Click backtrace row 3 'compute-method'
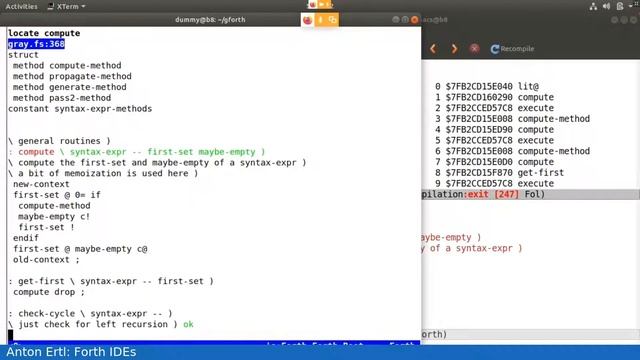 pos(512,119)
